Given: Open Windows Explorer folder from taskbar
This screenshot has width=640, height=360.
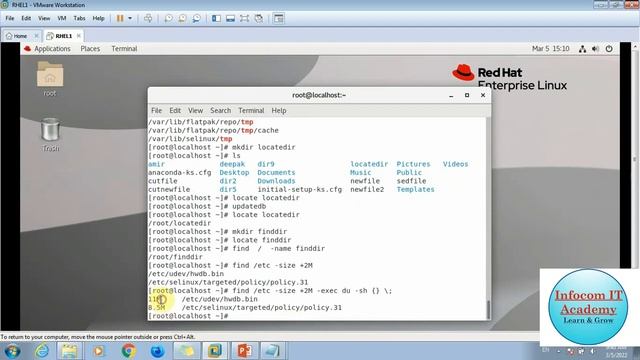Looking at the screenshot, I should (69, 351).
